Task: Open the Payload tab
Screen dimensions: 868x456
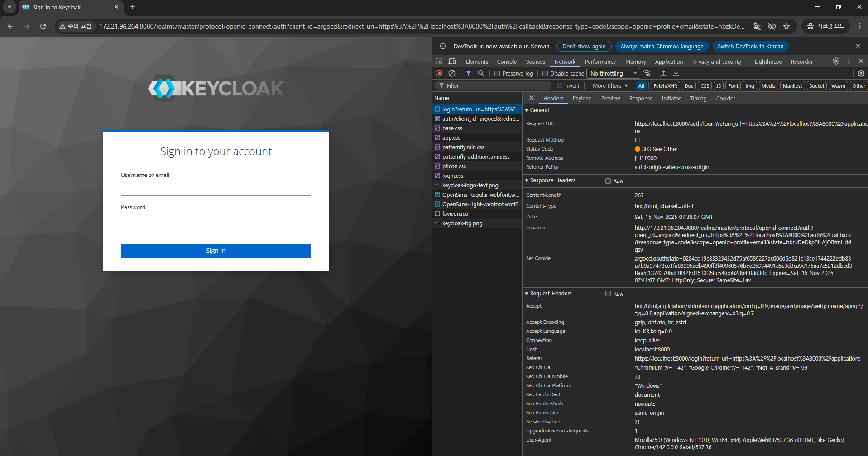Action: [x=582, y=98]
